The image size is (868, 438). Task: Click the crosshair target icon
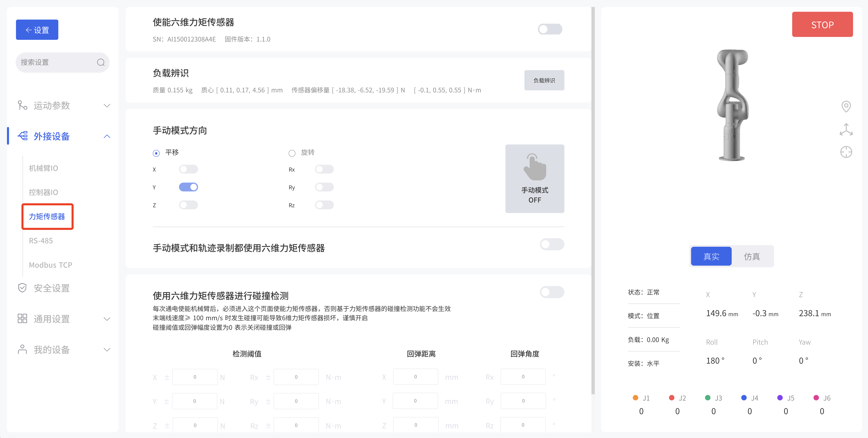846,152
